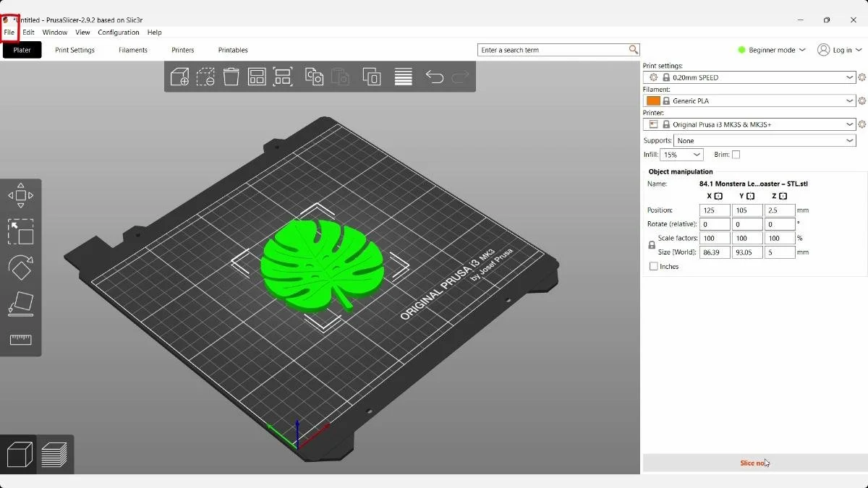868x488 pixels.
Task: Click the search magnifier icon
Action: 634,50
